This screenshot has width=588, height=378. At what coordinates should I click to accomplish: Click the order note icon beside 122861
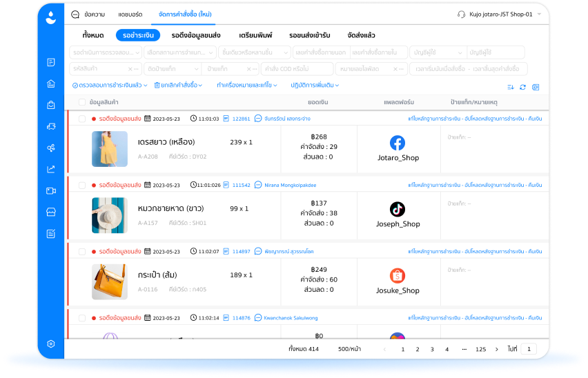coord(226,119)
